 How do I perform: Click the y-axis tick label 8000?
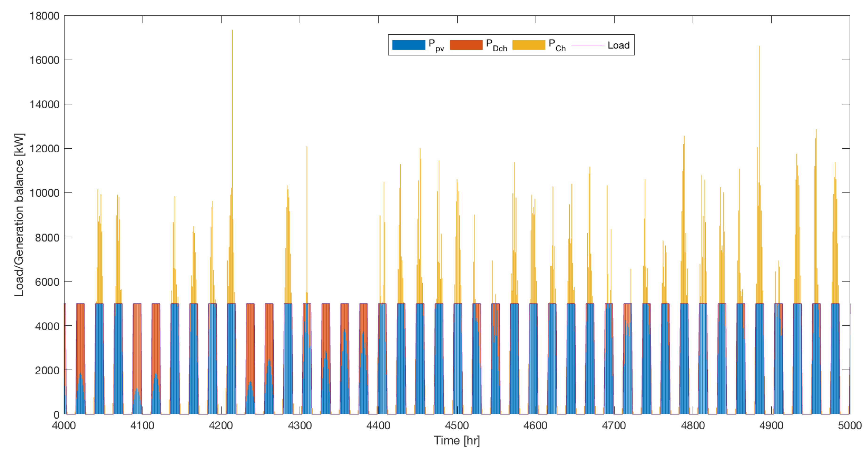pyautogui.click(x=47, y=238)
